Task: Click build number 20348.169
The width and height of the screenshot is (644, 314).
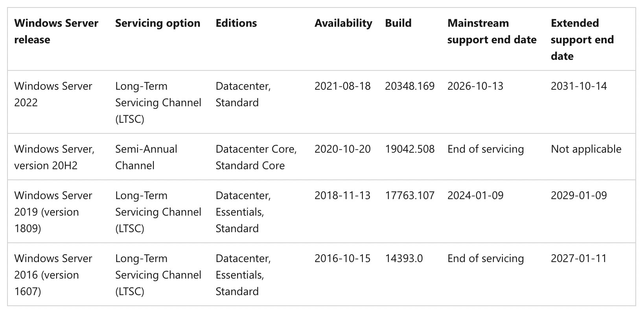Action: tap(410, 86)
